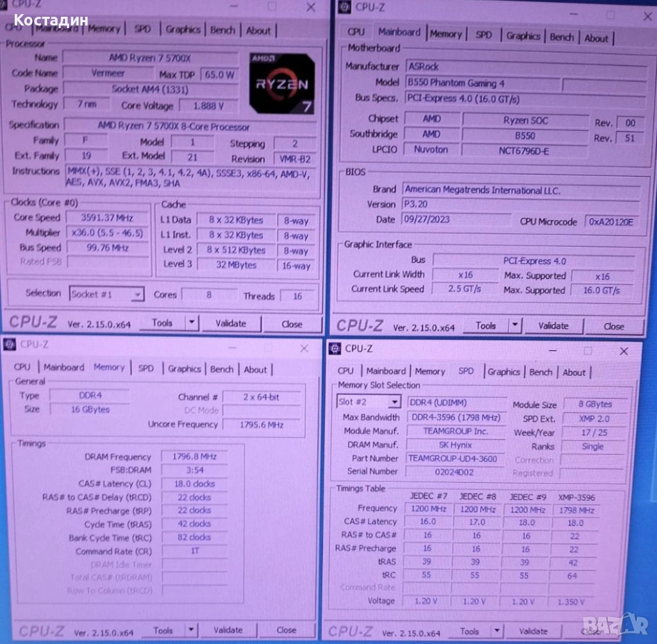
Task: Select Mainboard tab in the SPD window
Action: [386, 371]
